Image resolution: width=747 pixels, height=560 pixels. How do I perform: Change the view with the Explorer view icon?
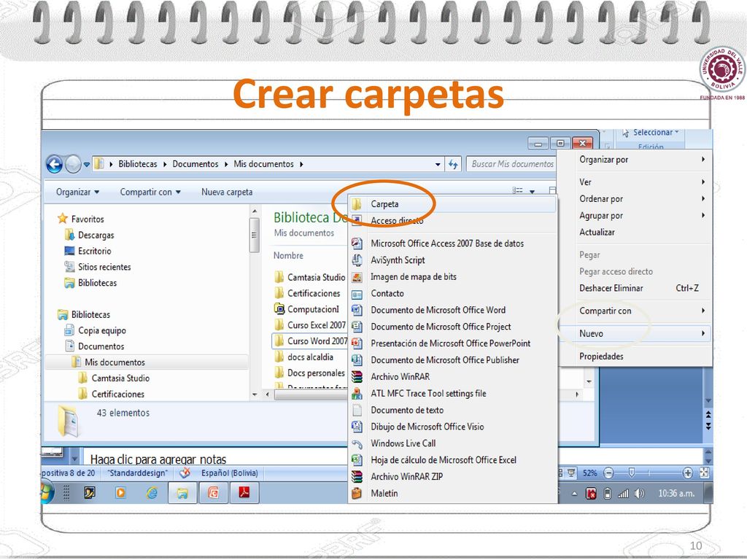pos(518,191)
